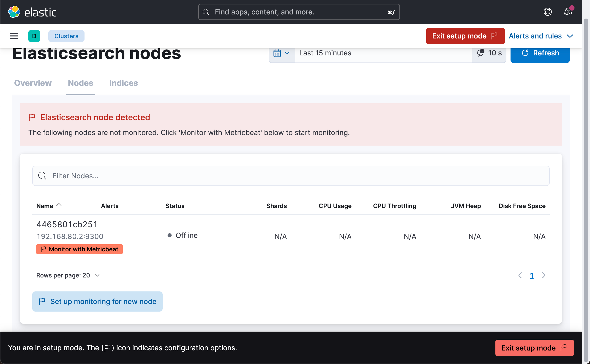Viewport: 590px width, 364px height.
Task: Click Monitor with Metricbeat badge
Action: point(79,249)
